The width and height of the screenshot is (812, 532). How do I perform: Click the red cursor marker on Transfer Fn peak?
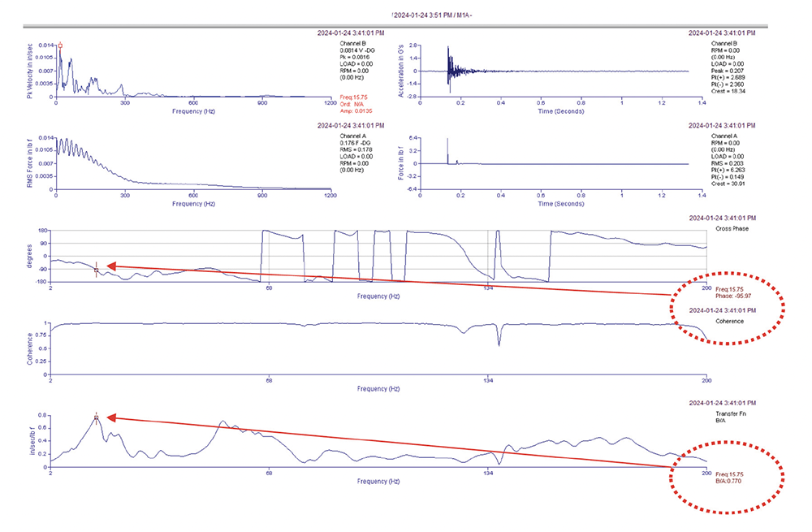(x=96, y=417)
